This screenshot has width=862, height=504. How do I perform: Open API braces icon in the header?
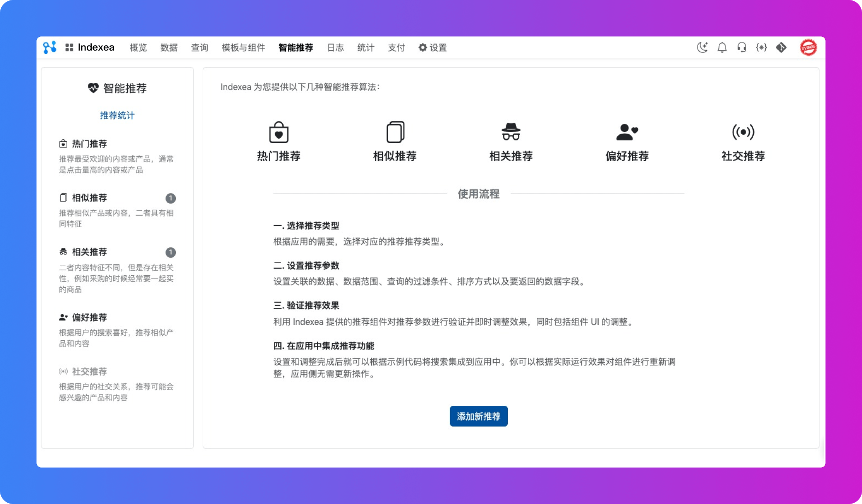[761, 48]
